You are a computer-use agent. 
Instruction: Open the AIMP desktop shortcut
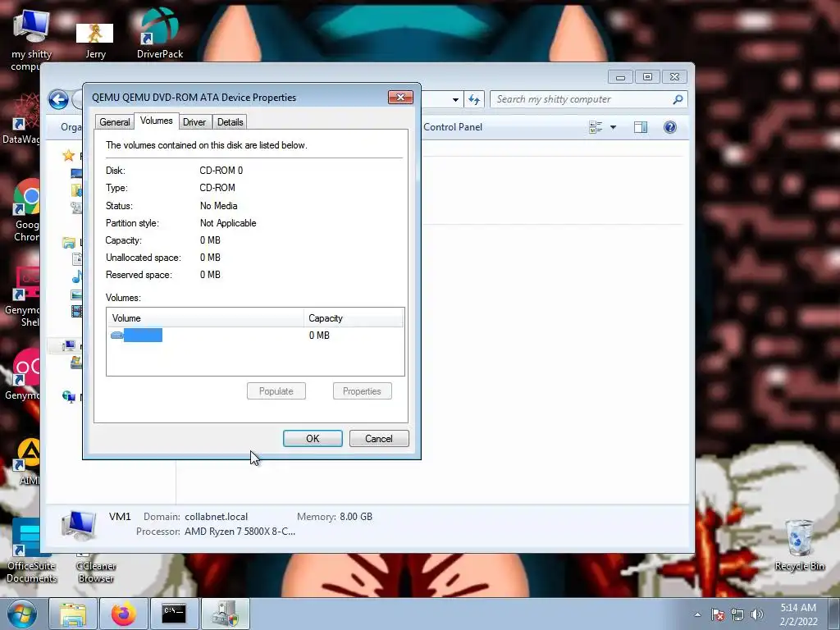(x=28, y=461)
